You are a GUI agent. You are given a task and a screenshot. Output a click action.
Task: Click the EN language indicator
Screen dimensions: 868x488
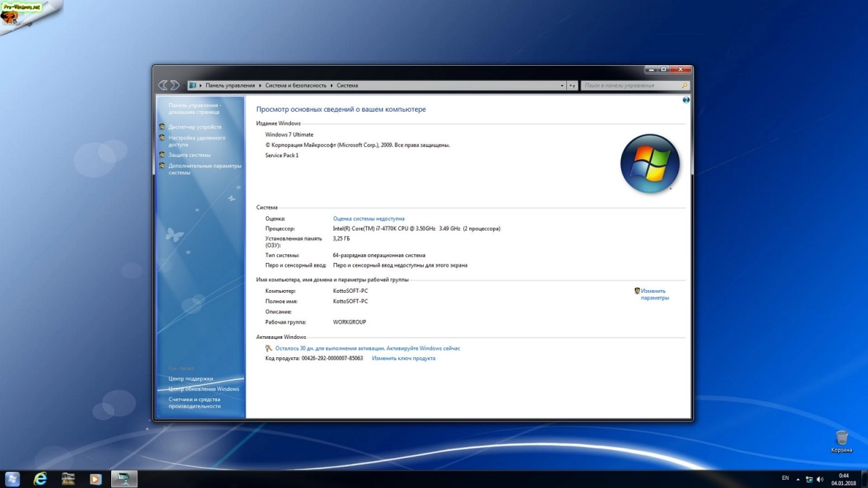(785, 478)
